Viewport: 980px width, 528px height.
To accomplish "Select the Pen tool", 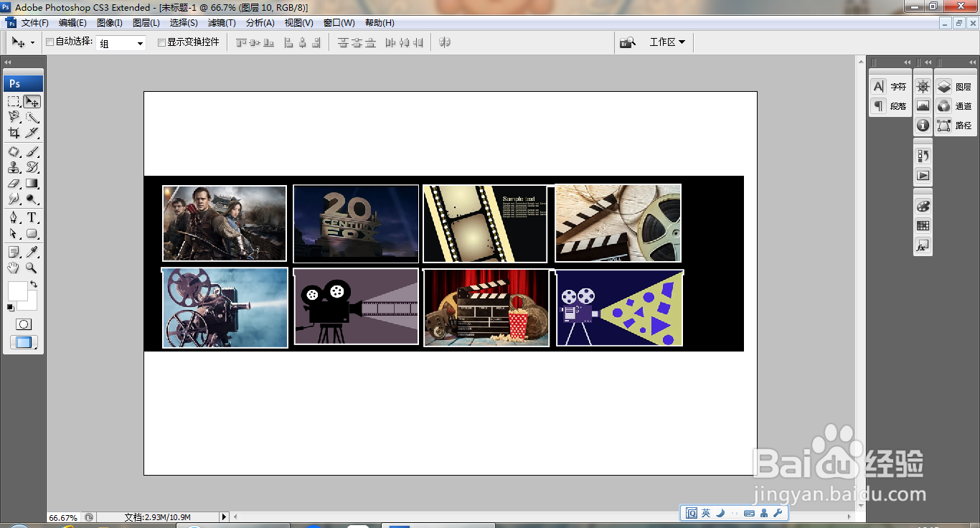I will tap(14, 217).
